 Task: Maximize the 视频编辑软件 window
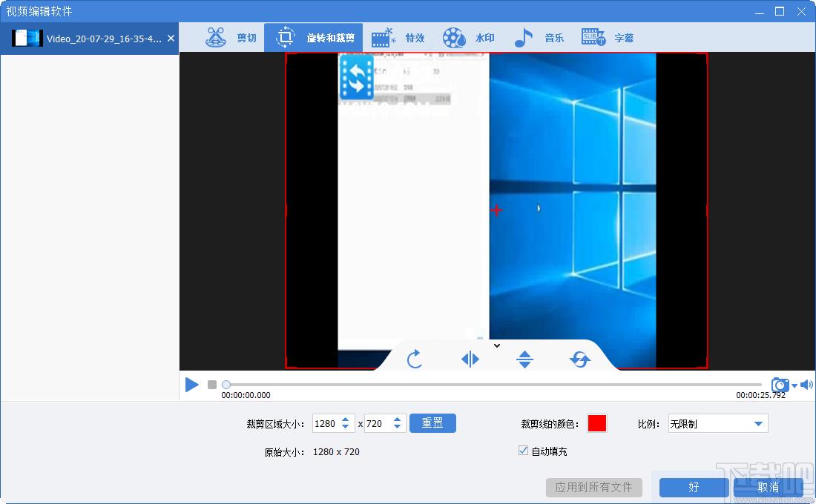(x=780, y=11)
